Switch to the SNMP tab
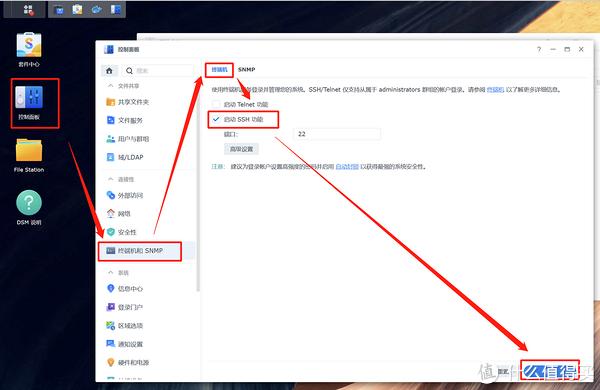 point(246,70)
